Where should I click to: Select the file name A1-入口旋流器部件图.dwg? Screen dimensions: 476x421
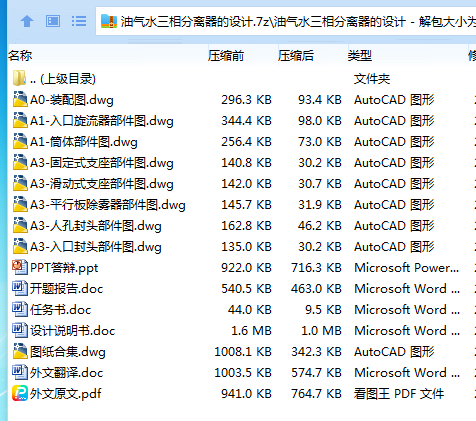click(102, 121)
